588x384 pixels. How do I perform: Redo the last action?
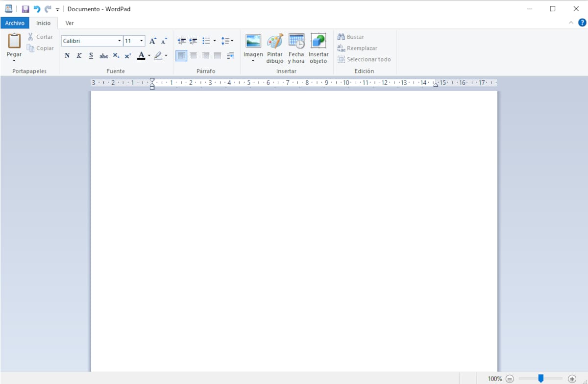tap(48, 9)
